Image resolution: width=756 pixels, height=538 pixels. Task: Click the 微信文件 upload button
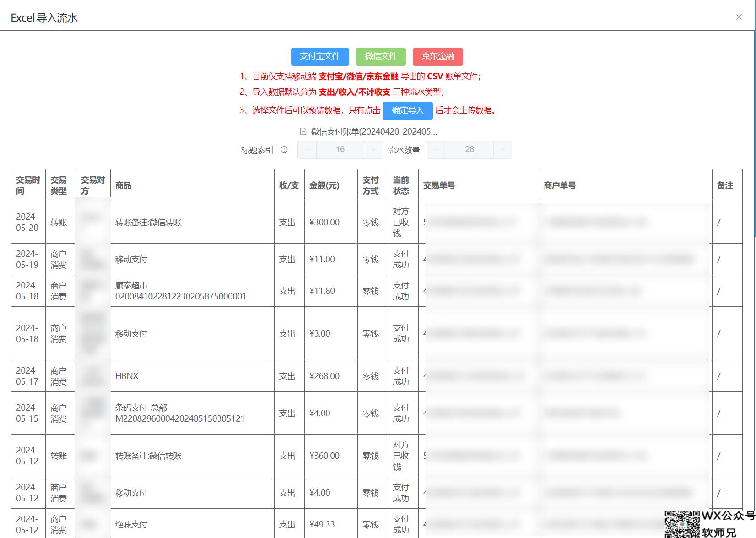381,56
